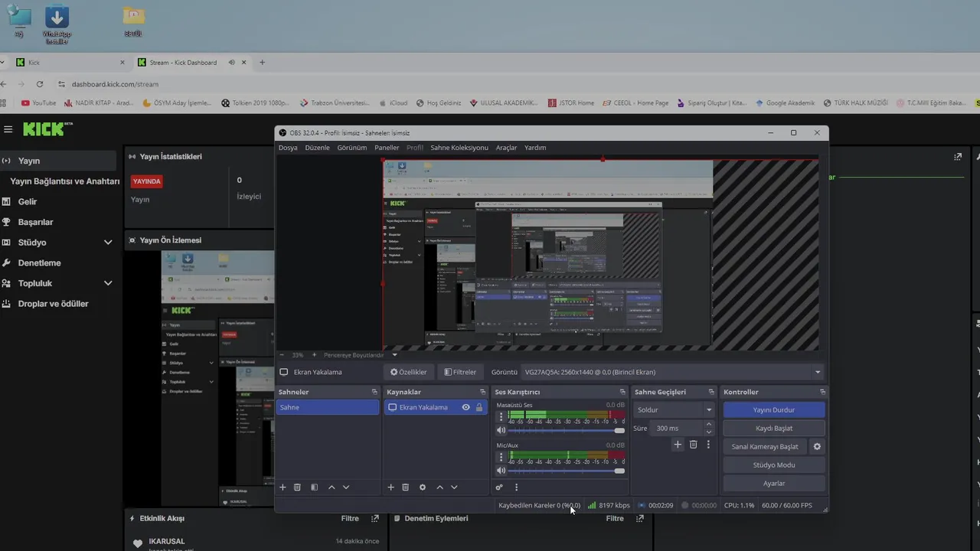Mute Mic/Aux audio

point(501,471)
